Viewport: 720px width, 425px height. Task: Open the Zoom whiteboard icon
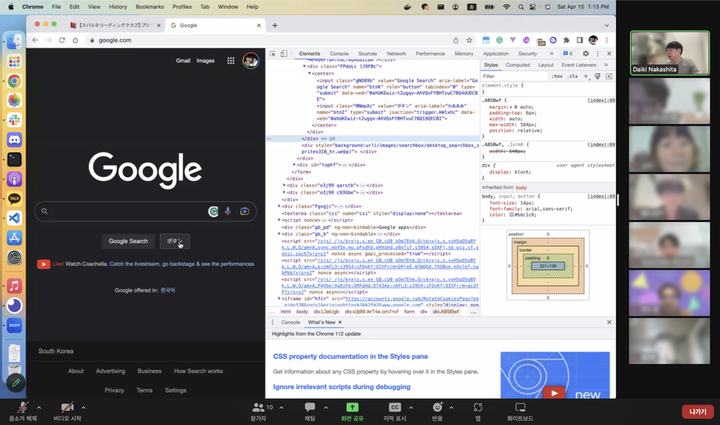pos(520,407)
